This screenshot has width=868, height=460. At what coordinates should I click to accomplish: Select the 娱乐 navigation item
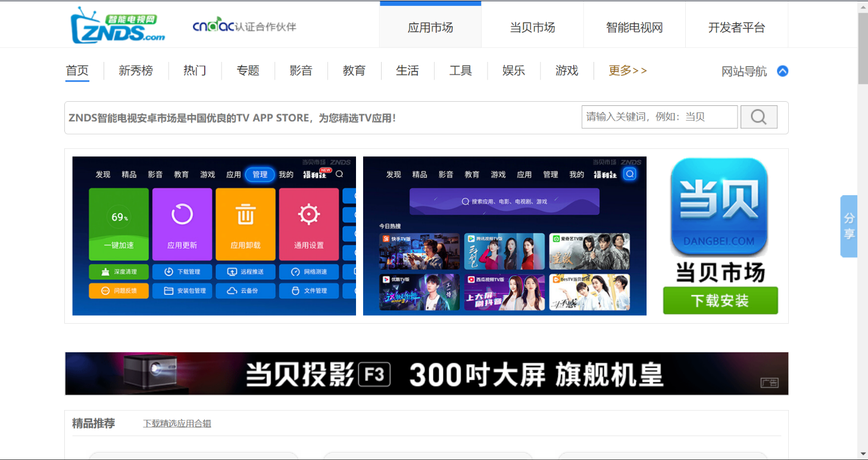(514, 71)
